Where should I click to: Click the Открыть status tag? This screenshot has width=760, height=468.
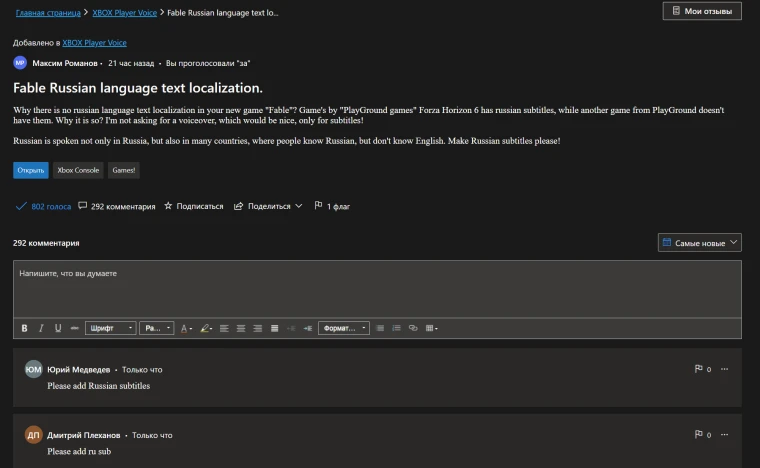click(x=31, y=170)
